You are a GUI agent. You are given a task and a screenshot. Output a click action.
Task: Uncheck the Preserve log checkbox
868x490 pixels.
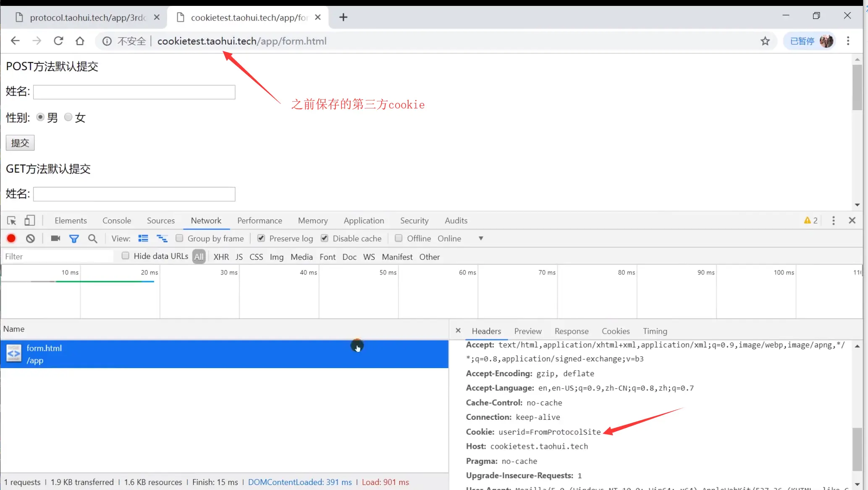pos(261,238)
